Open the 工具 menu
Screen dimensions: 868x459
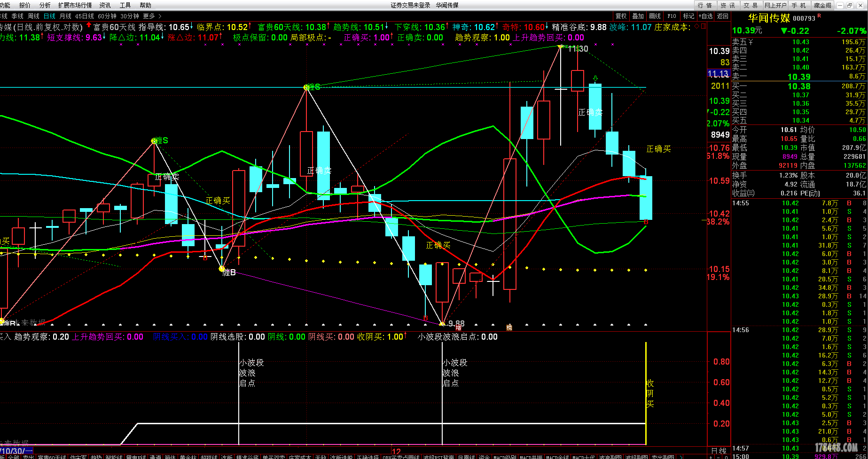125,5
